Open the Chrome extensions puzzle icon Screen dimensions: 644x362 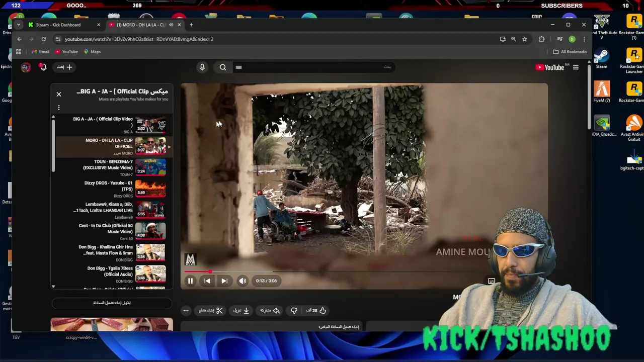click(542, 39)
